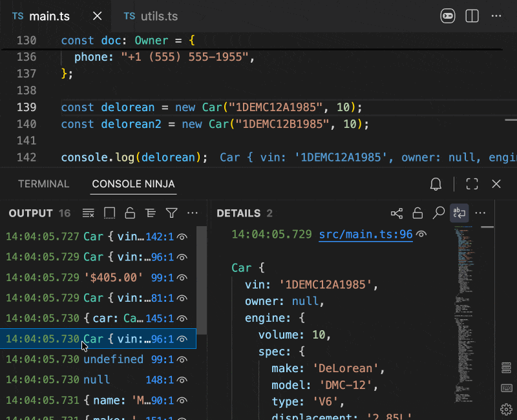The width and height of the screenshot is (517, 420).
Task: Open the Console Ninja editor toolbar icon
Action: click(447, 16)
